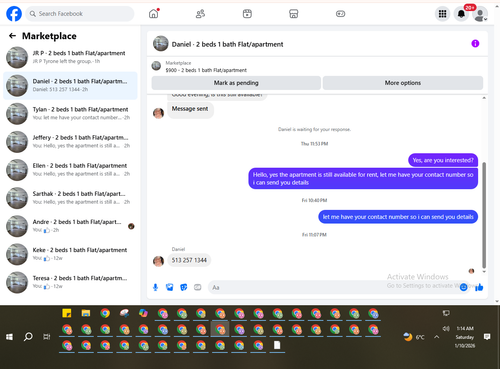
Task: Open JR P apartment conversation
Action: click(x=70, y=57)
